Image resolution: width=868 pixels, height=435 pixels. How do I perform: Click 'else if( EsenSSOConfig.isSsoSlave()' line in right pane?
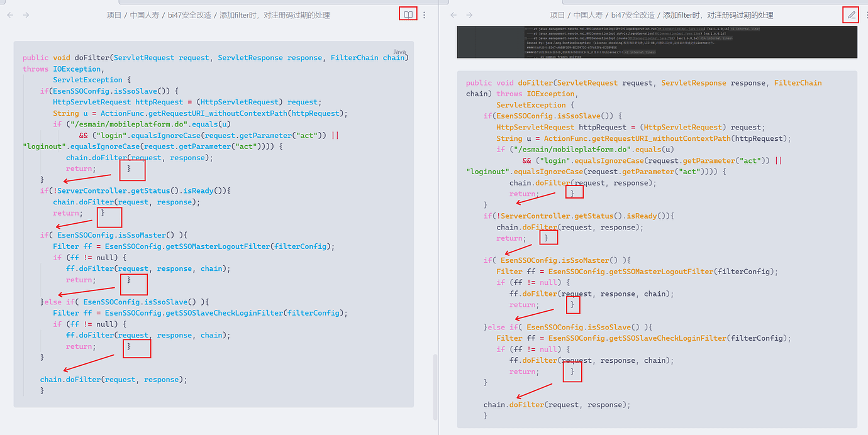pyautogui.click(x=568, y=327)
